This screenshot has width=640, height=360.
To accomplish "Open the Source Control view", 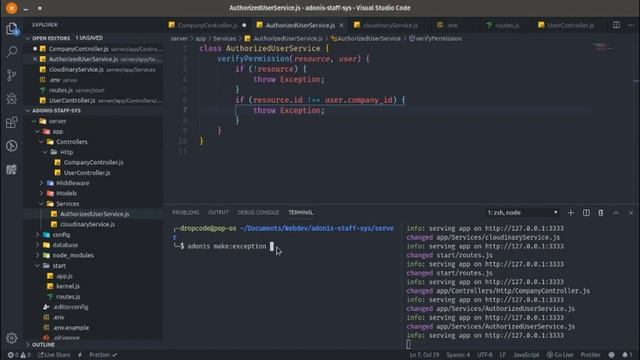I will (x=12, y=75).
